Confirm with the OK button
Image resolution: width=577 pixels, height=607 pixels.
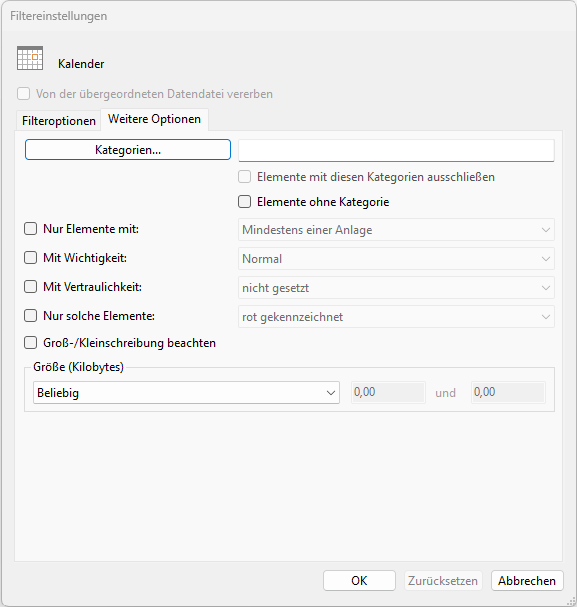359,580
